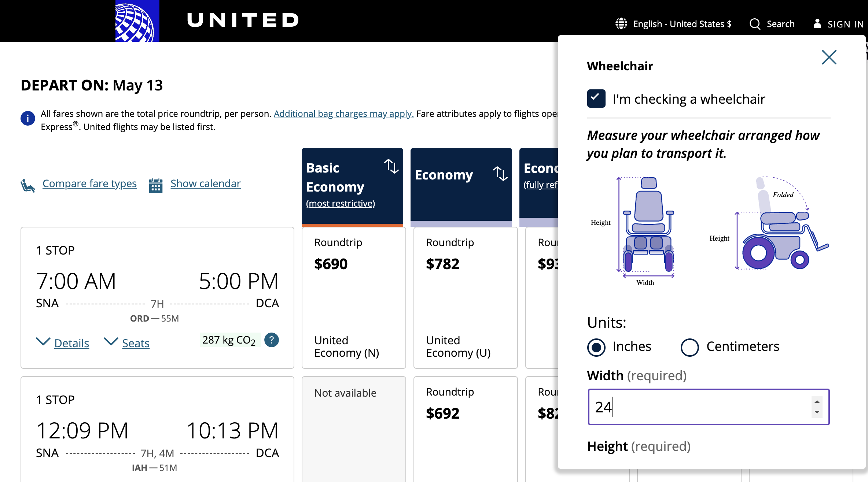Click the calendar icon next to Show calendar
Viewport: 868px width, 482px height.
[x=155, y=185]
